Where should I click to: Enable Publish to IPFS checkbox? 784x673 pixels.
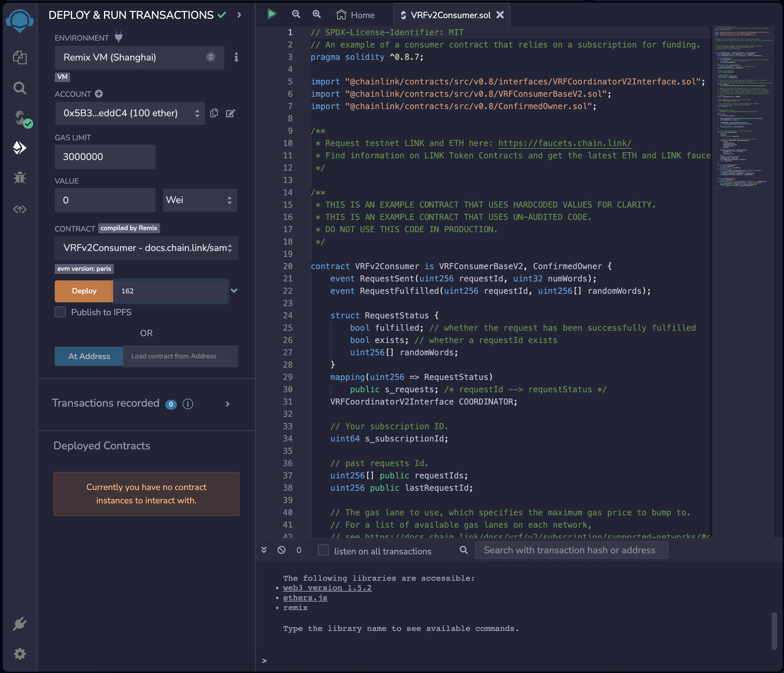pos(60,312)
